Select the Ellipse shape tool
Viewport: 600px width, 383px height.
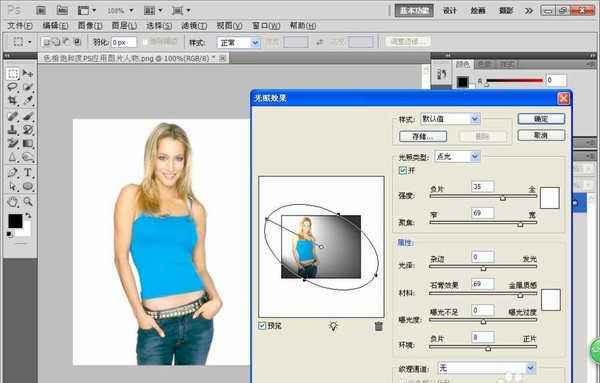pos(28,186)
